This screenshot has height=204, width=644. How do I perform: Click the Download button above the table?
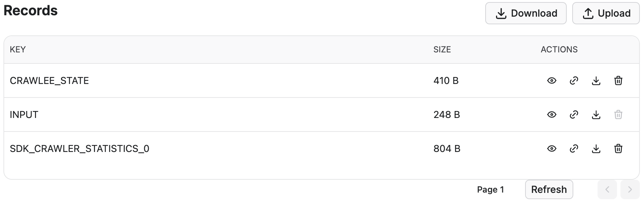coord(525,14)
